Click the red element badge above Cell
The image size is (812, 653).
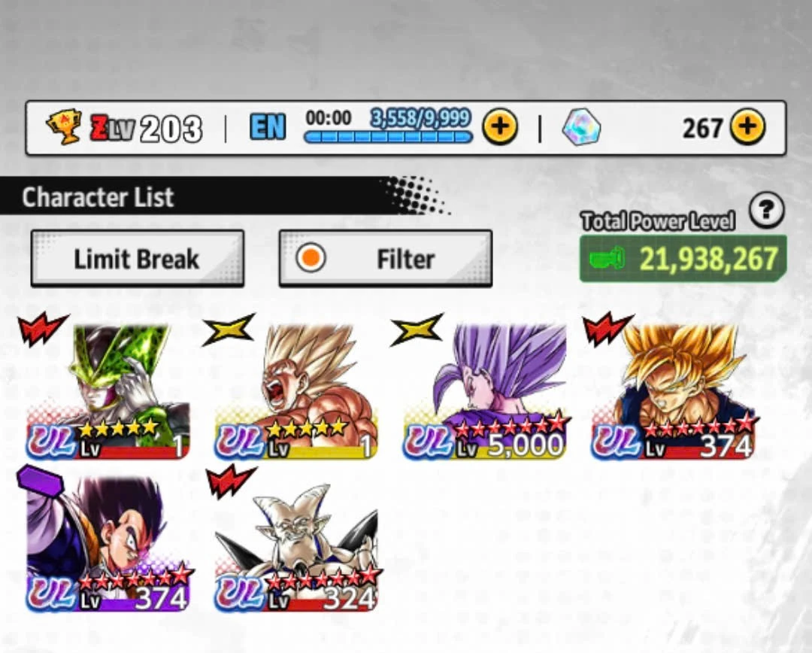click(42, 329)
